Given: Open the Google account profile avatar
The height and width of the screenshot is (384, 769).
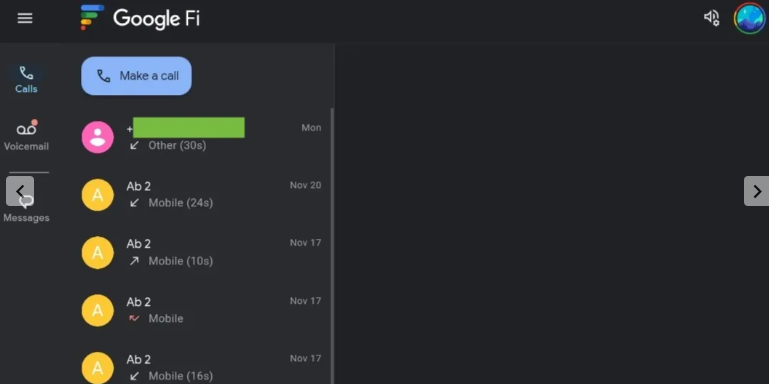Looking at the screenshot, I should 749,19.
